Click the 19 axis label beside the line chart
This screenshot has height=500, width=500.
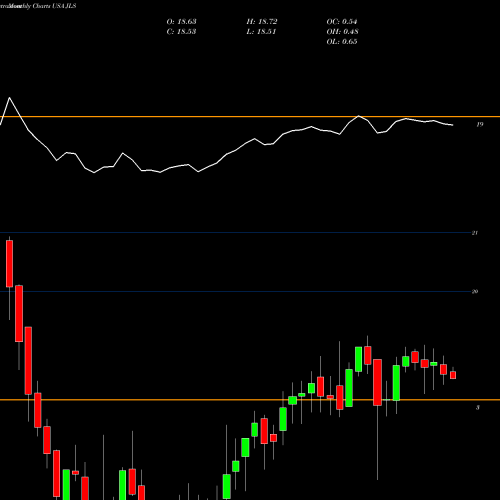pos(479,125)
